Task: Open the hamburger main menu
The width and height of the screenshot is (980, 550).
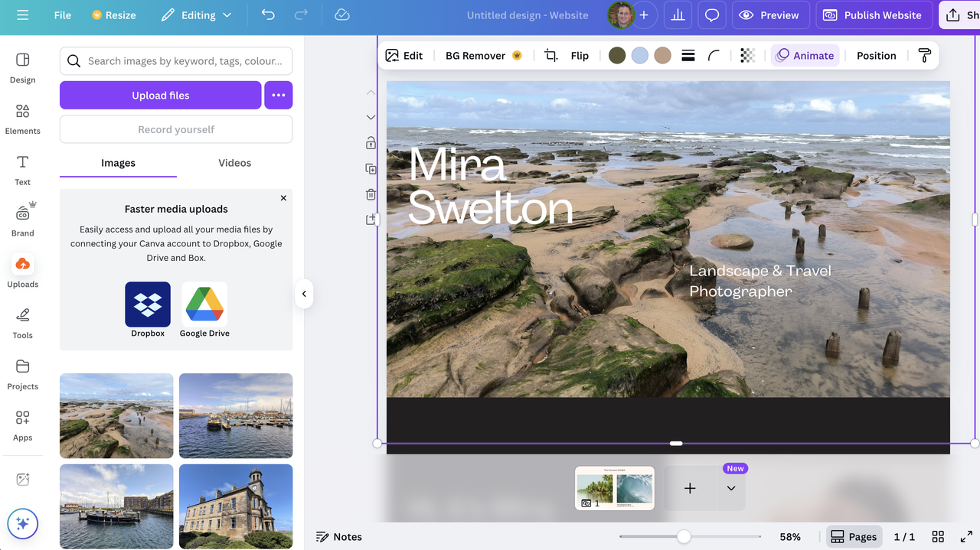Action: coord(23,15)
